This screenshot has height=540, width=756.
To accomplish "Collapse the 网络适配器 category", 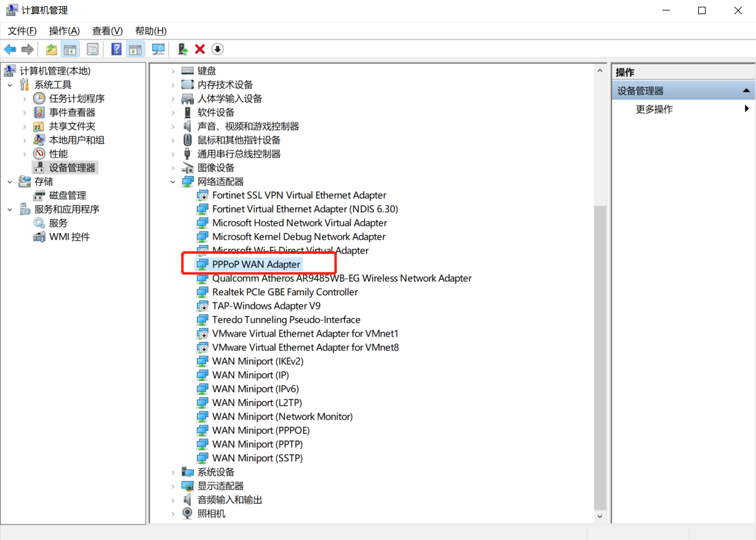I will click(x=173, y=181).
